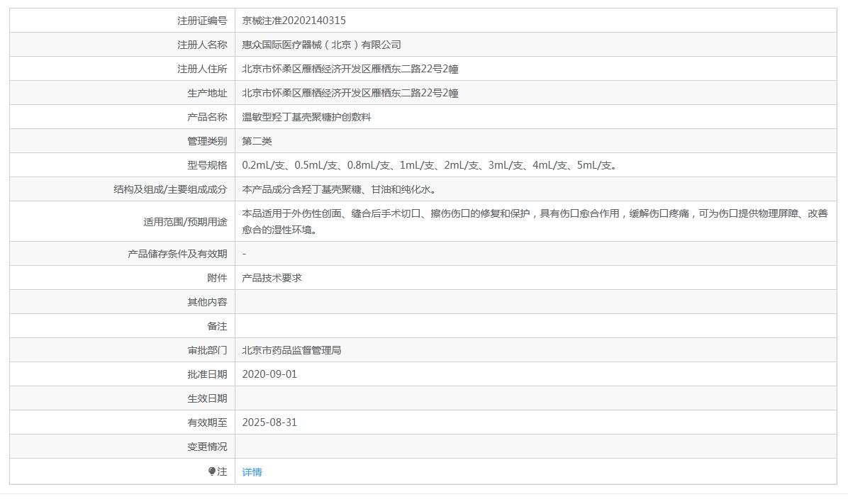Viewport: 848px width, 504px height.
Task: Click the intended use paragraph 本品适用于外伤性创面
Action: (x=535, y=222)
